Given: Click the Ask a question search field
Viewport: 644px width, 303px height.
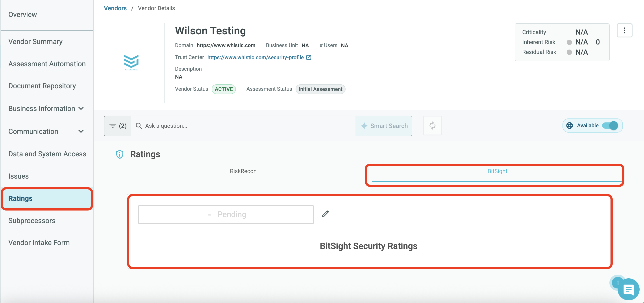Looking at the screenshot, I should [x=243, y=126].
